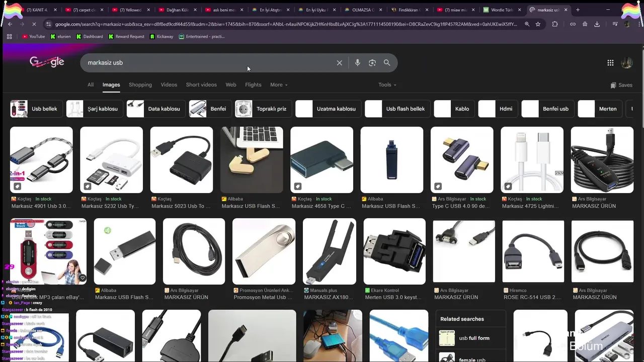This screenshot has width=644, height=362.
Task: Open Promosyon Metal Usb flash drive image
Action: [x=264, y=251]
